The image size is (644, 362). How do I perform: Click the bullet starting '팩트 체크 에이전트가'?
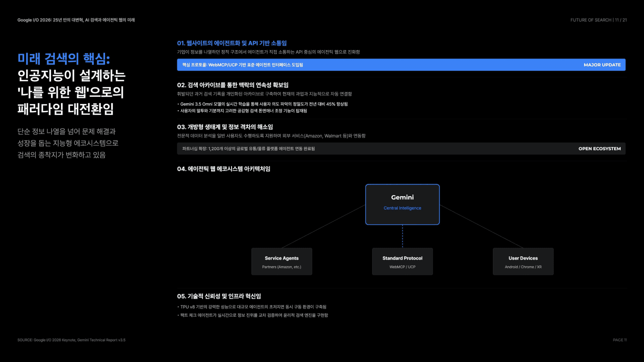(x=253, y=315)
